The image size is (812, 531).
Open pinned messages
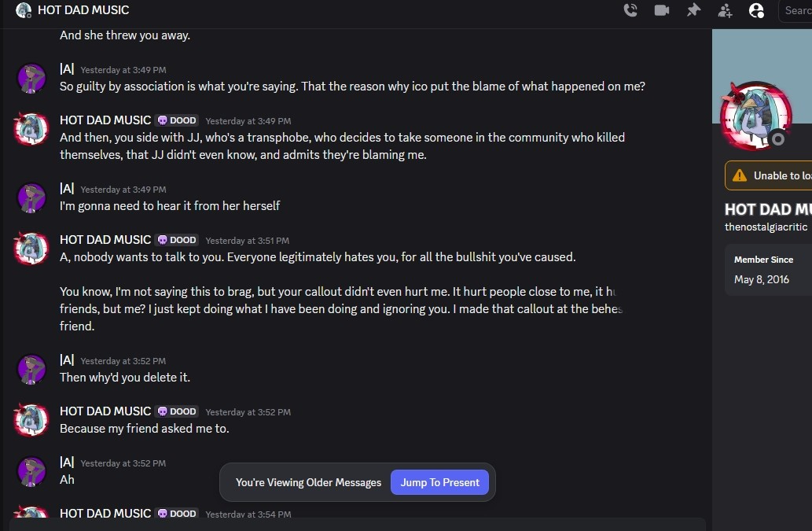pyautogui.click(x=693, y=10)
